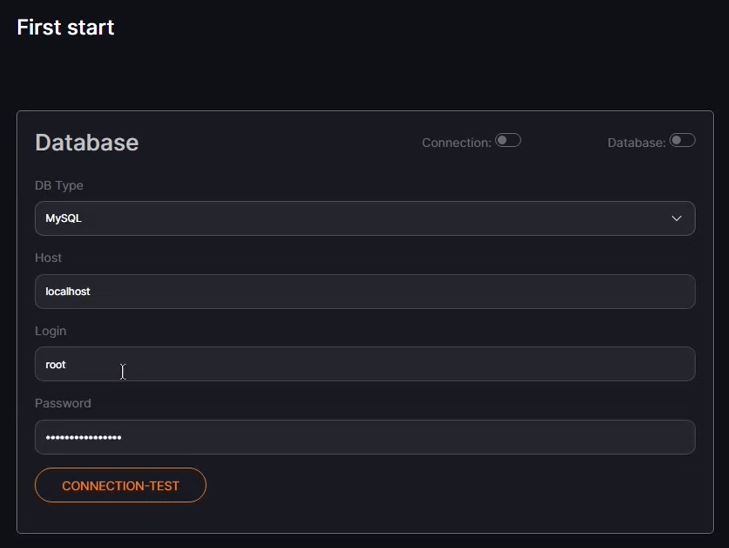Click into the Host field
Viewport: 729px width, 548px height.
[x=365, y=291]
